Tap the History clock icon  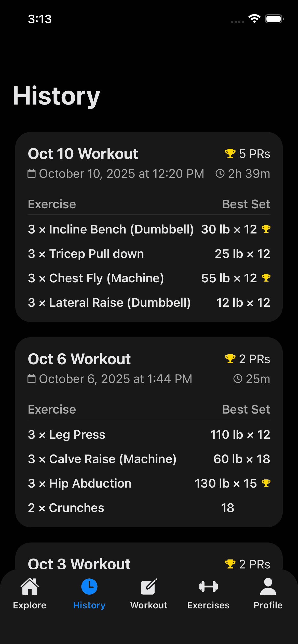click(x=89, y=587)
